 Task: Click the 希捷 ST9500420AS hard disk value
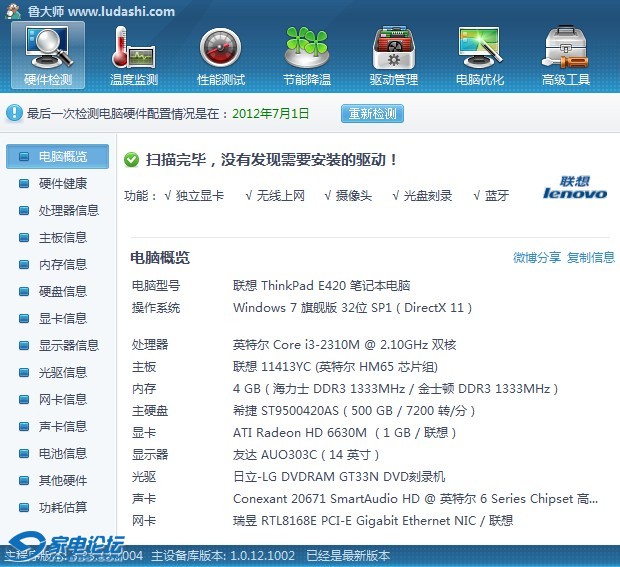click(x=354, y=411)
